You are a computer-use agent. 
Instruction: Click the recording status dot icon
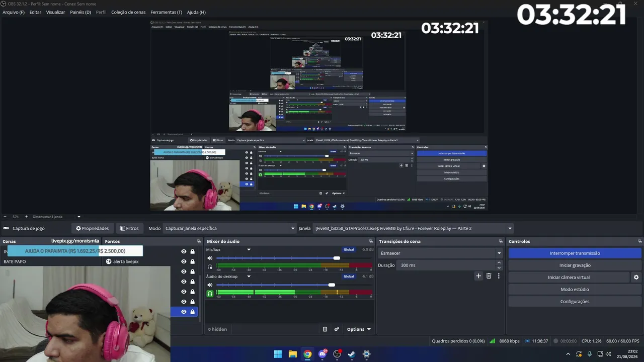tap(555, 341)
